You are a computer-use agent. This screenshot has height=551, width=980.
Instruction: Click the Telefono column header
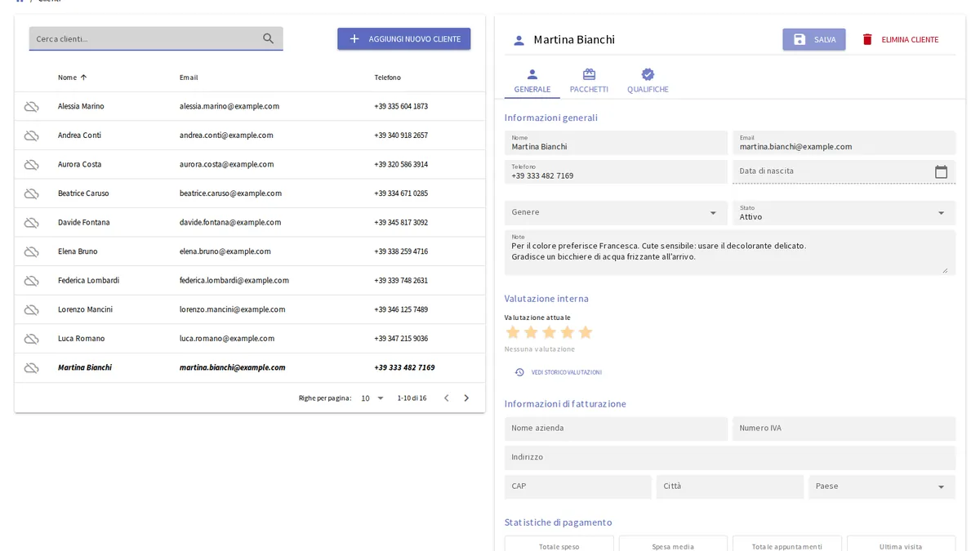[388, 78]
